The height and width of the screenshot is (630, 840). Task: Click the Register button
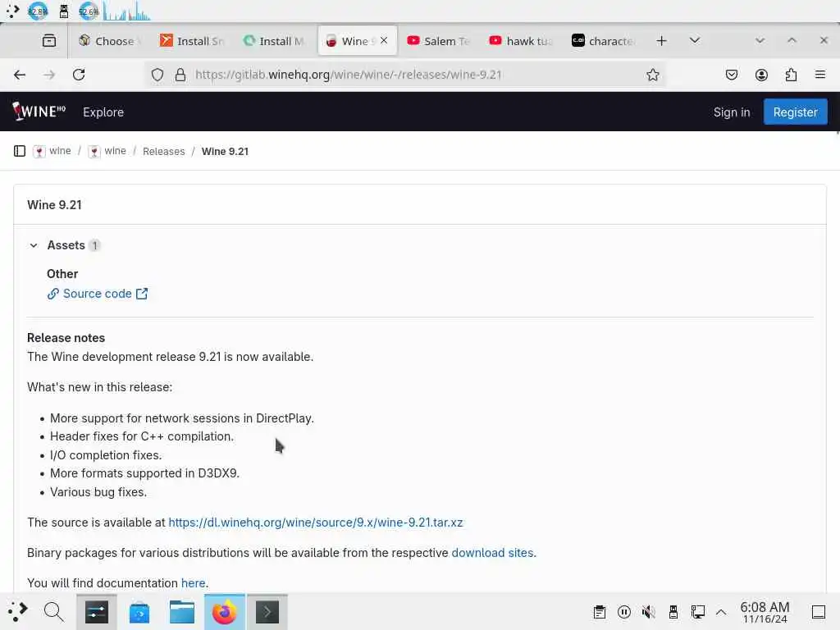pyautogui.click(x=795, y=112)
